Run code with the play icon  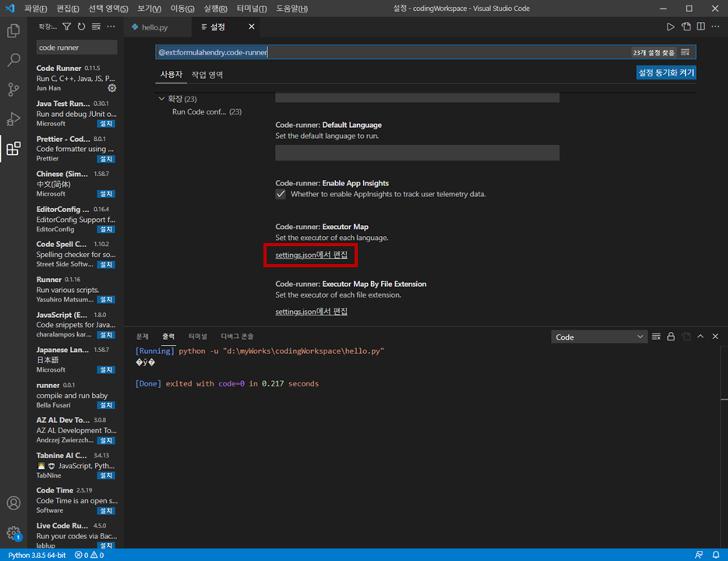[x=670, y=27]
